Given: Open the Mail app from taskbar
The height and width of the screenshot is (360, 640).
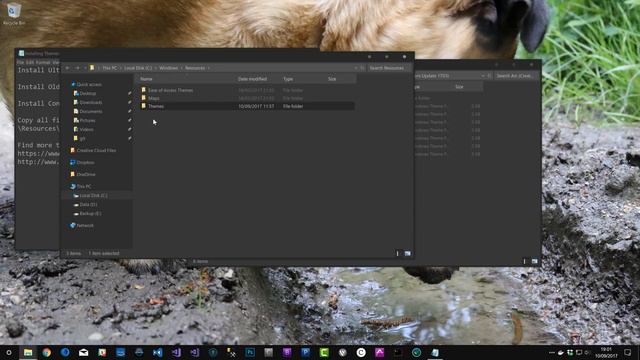Looking at the screenshot, I should [83, 352].
